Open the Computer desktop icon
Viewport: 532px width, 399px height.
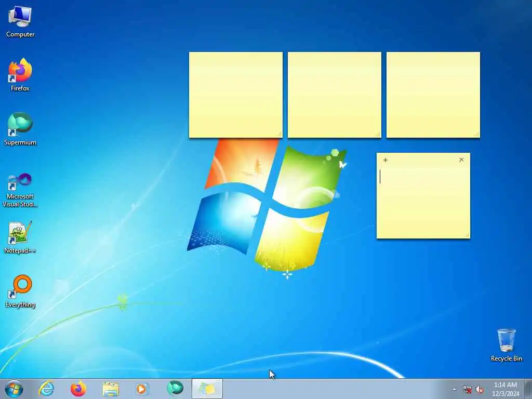20,21
